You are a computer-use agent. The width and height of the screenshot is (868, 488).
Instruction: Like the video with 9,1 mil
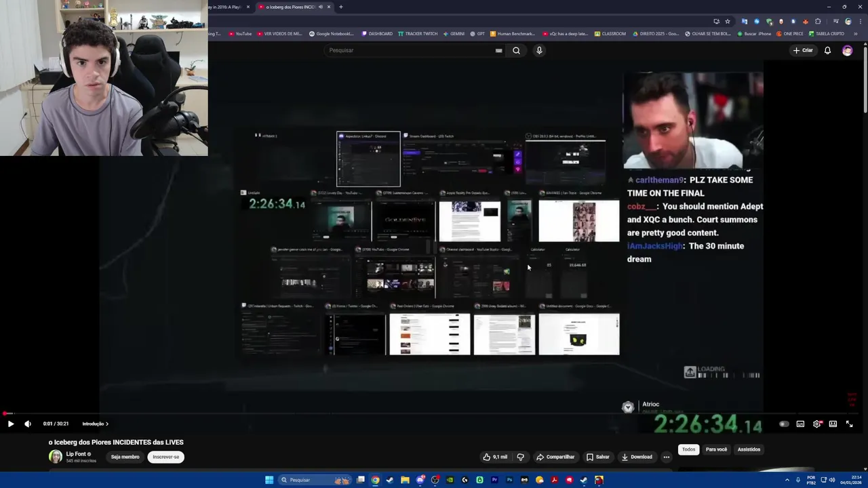495,457
